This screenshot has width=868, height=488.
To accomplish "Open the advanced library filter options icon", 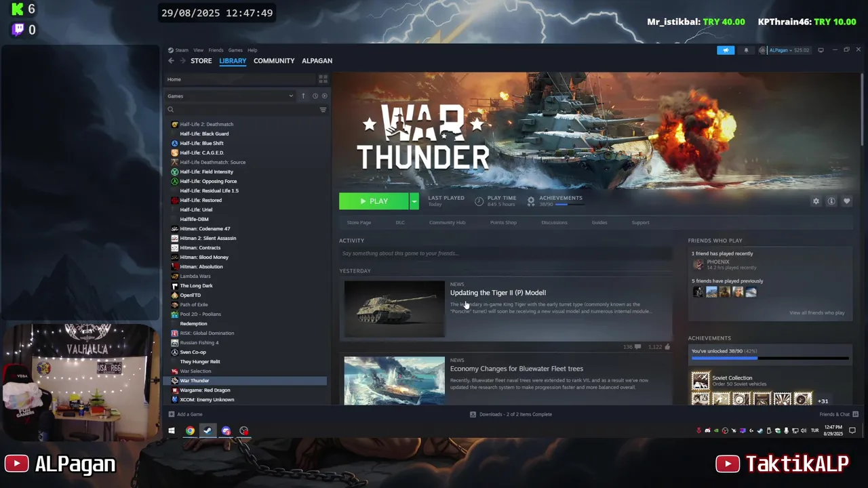I will tap(323, 110).
